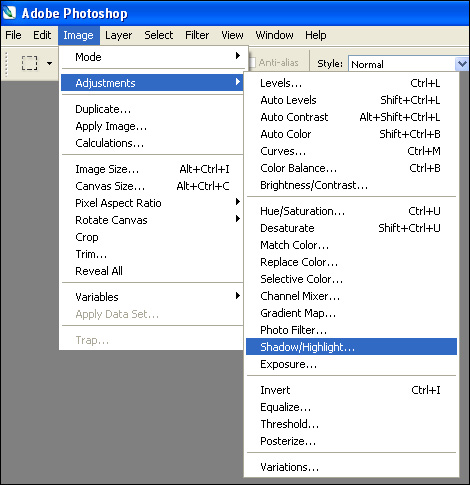The height and width of the screenshot is (485, 470).
Task: Choose Hue/Saturation… adjustment
Action: click(x=351, y=211)
